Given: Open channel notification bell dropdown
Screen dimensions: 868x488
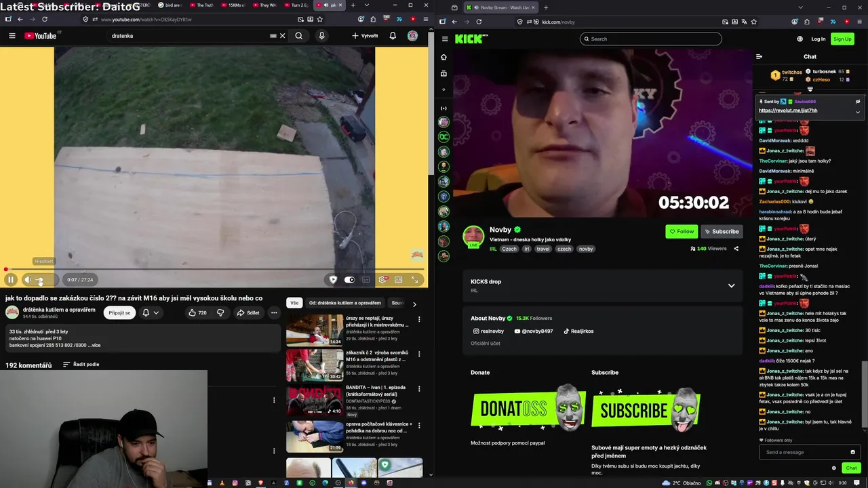Looking at the screenshot, I should pyautogui.click(x=151, y=312).
